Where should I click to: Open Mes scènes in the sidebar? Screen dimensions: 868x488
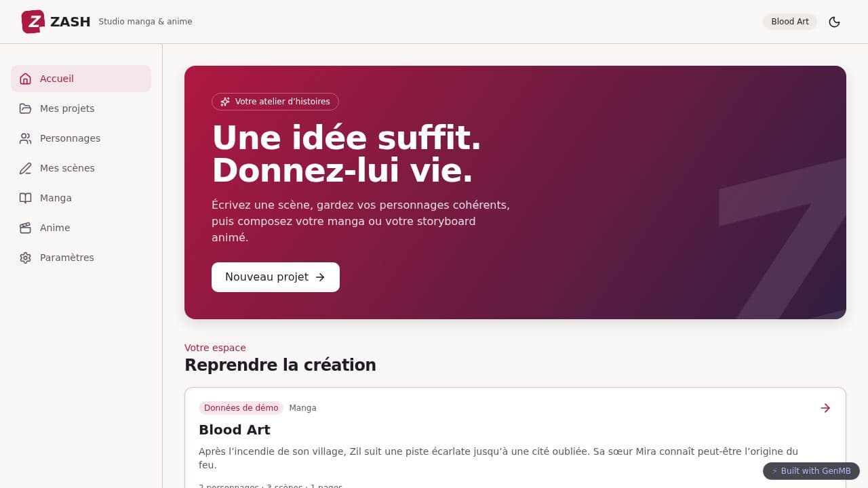pyautogui.click(x=81, y=168)
